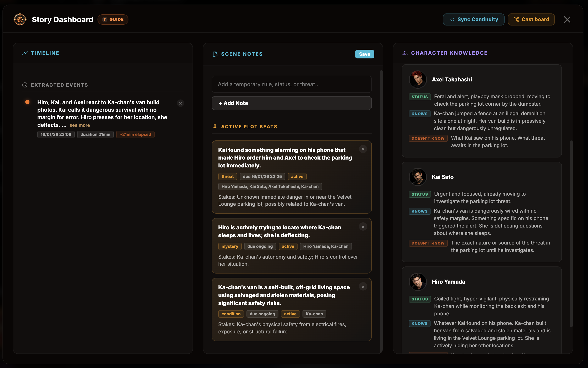The image size is (588, 368).
Task: Click Kai's STATUS label
Action: click(420, 194)
